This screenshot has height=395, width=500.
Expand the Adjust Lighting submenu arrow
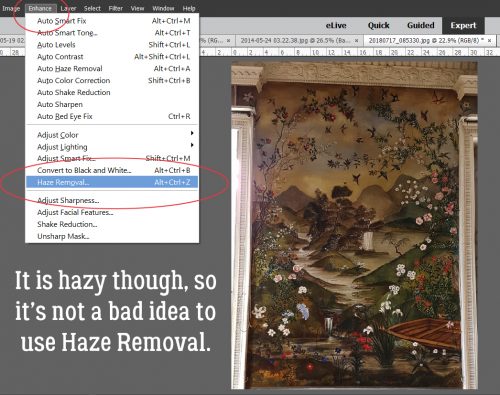tap(192, 145)
